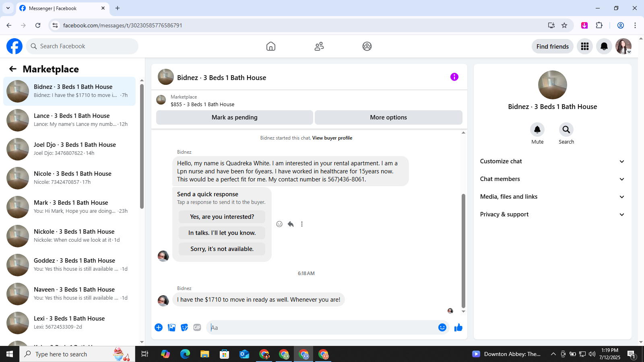
Task: React to message with emoji icon
Action: tap(279, 224)
